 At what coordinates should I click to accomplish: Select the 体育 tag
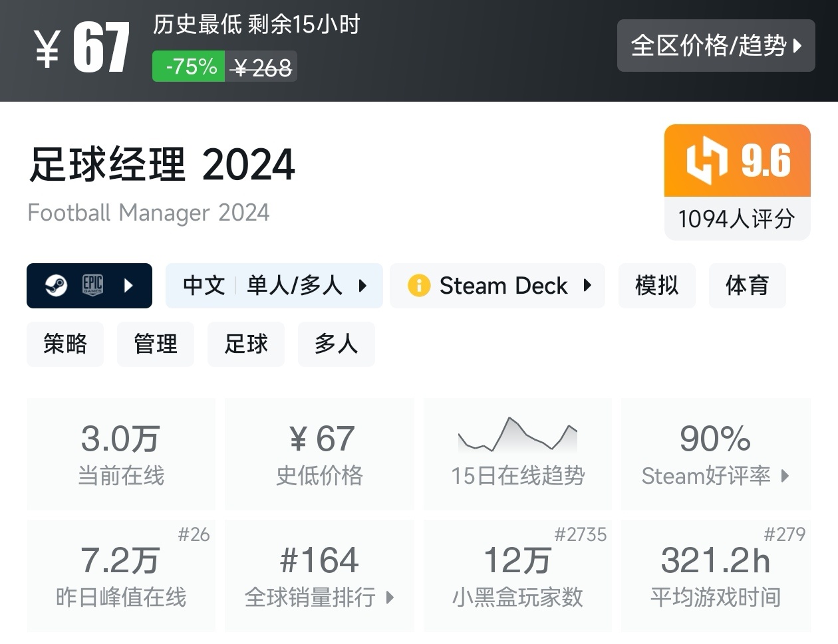(747, 286)
